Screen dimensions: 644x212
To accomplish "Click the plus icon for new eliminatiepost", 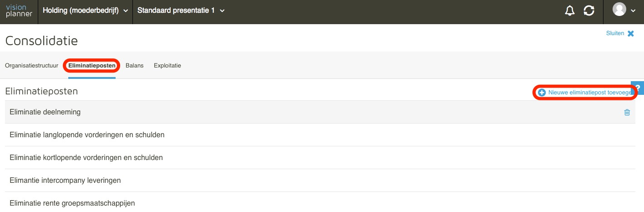I will [542, 93].
